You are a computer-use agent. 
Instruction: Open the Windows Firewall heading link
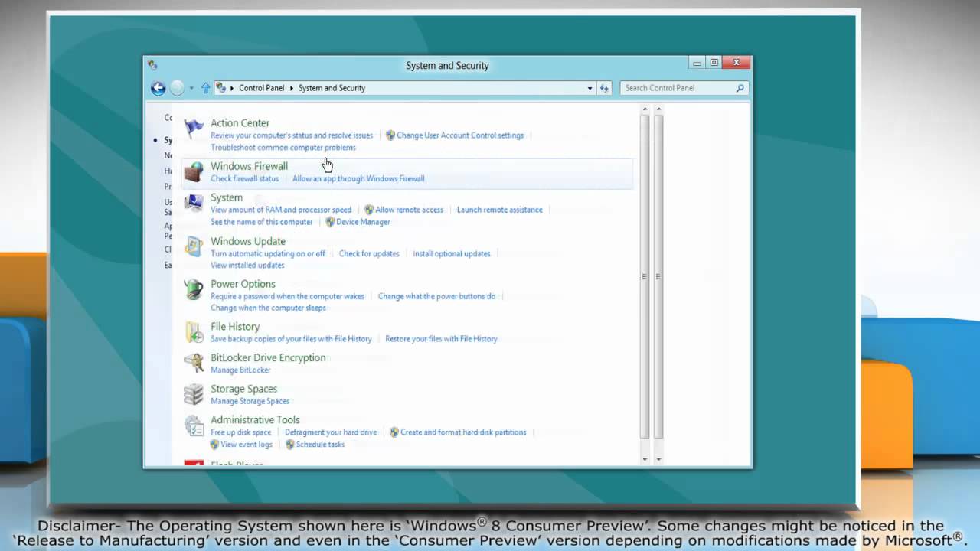pyautogui.click(x=249, y=166)
